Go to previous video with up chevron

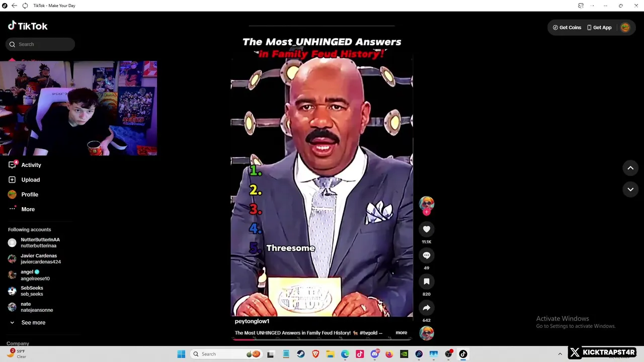coord(630,168)
